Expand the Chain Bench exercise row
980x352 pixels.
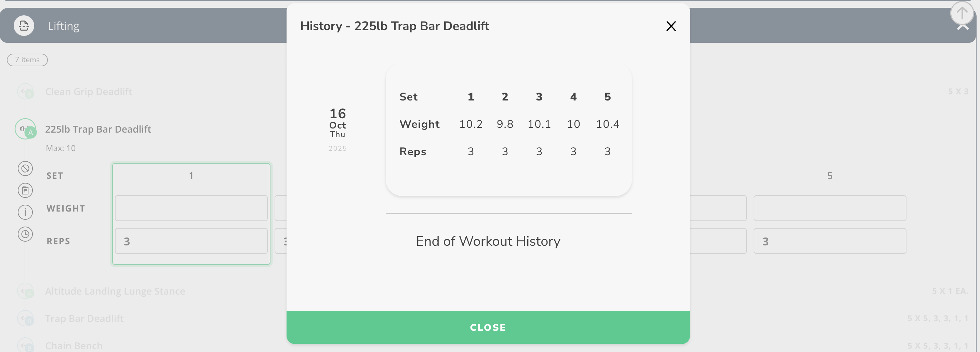pyautogui.click(x=74, y=346)
